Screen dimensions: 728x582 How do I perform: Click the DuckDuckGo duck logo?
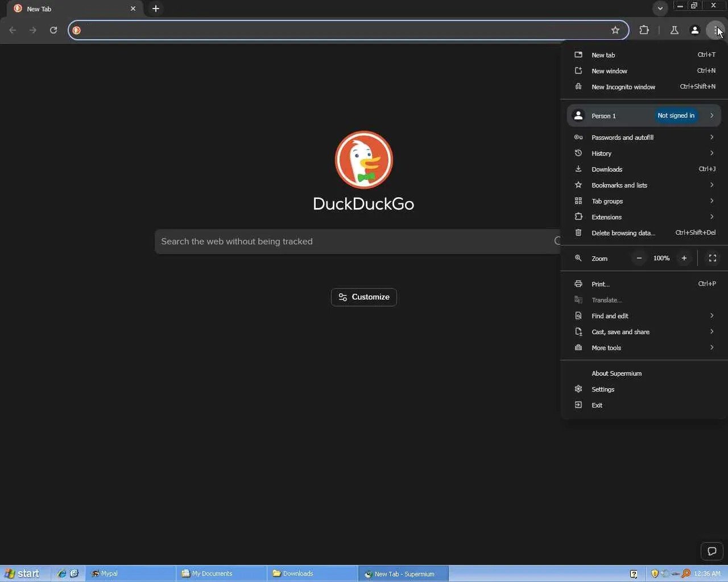(x=364, y=160)
